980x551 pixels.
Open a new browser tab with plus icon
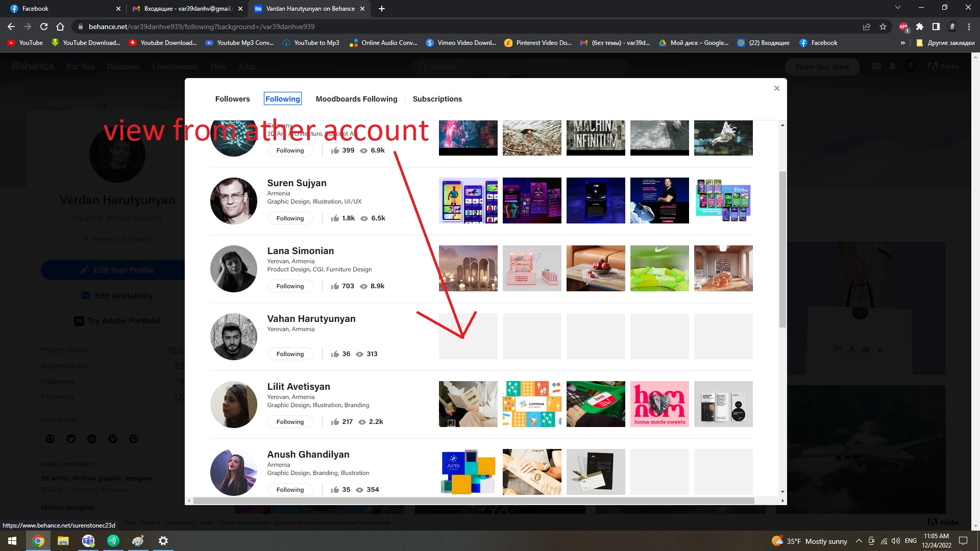pos(382,9)
